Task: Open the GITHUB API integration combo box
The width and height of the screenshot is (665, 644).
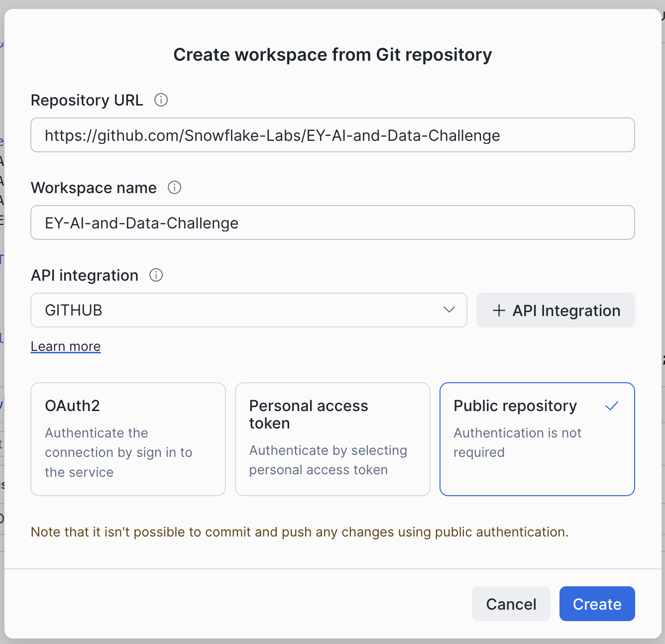Action: click(x=239, y=310)
